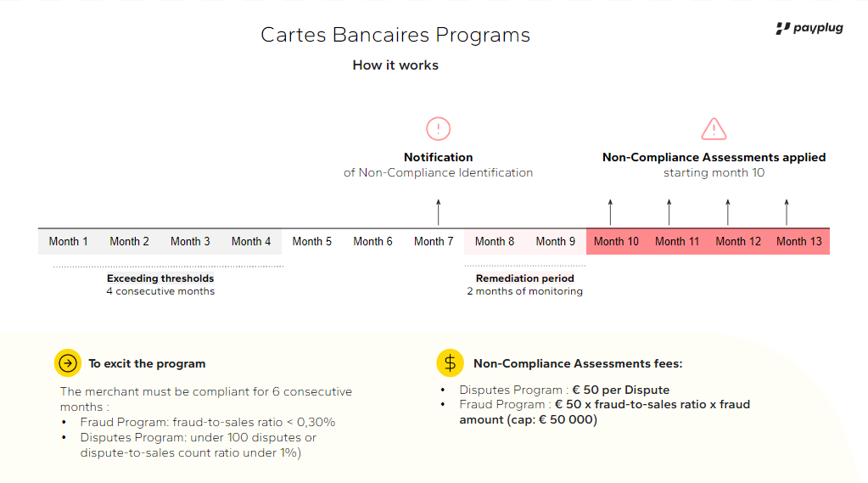
Task: Select Month 1 on the timeline
Action: pos(68,241)
